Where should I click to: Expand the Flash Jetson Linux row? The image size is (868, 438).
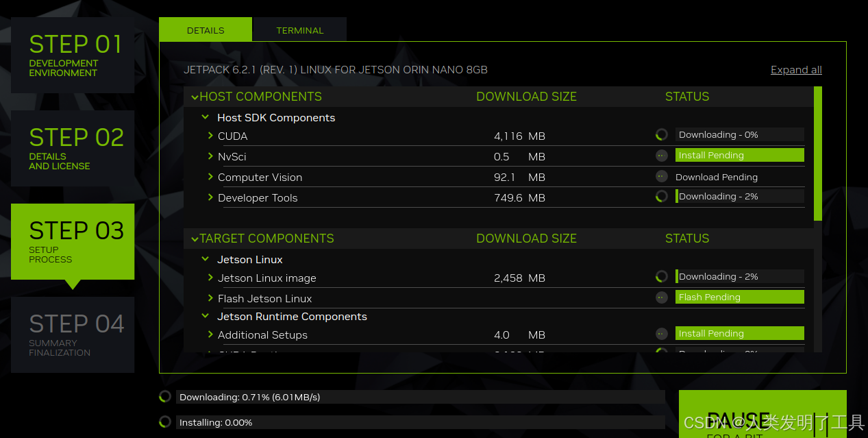point(210,298)
